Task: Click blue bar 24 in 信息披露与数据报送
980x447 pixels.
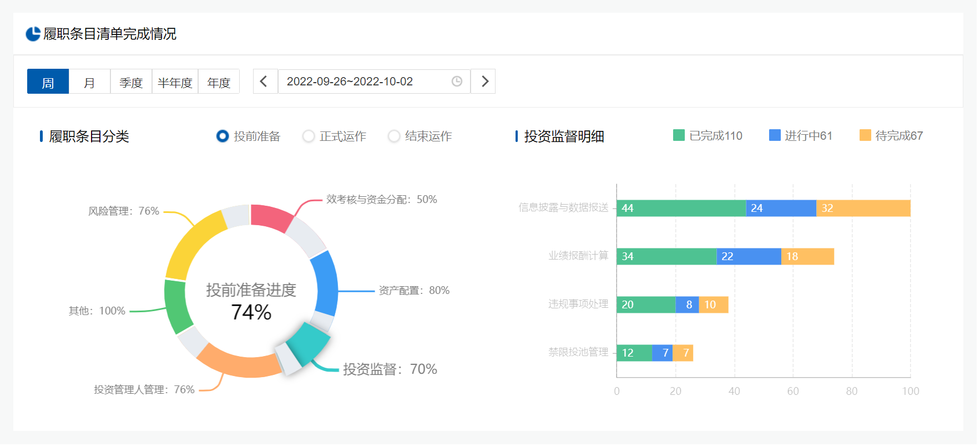Action: pyautogui.click(x=781, y=208)
